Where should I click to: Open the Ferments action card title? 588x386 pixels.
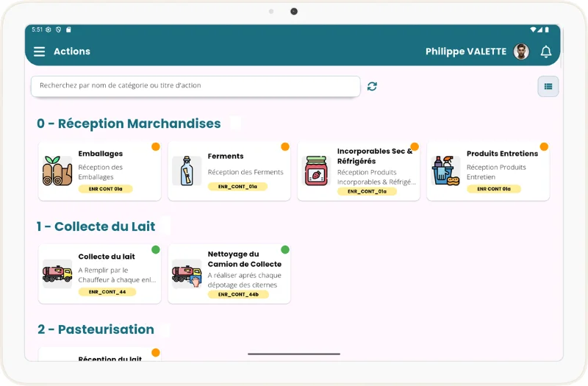(226, 156)
